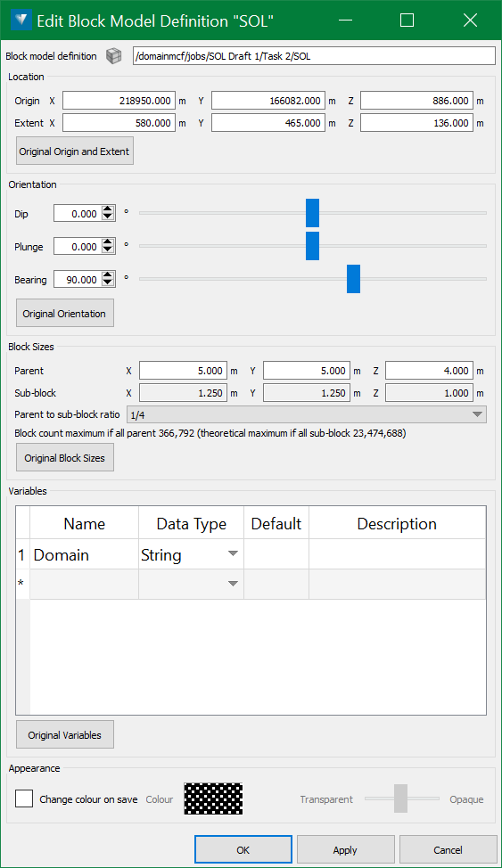Enable Change colour on save checkbox
The image size is (502, 868).
[x=24, y=798]
